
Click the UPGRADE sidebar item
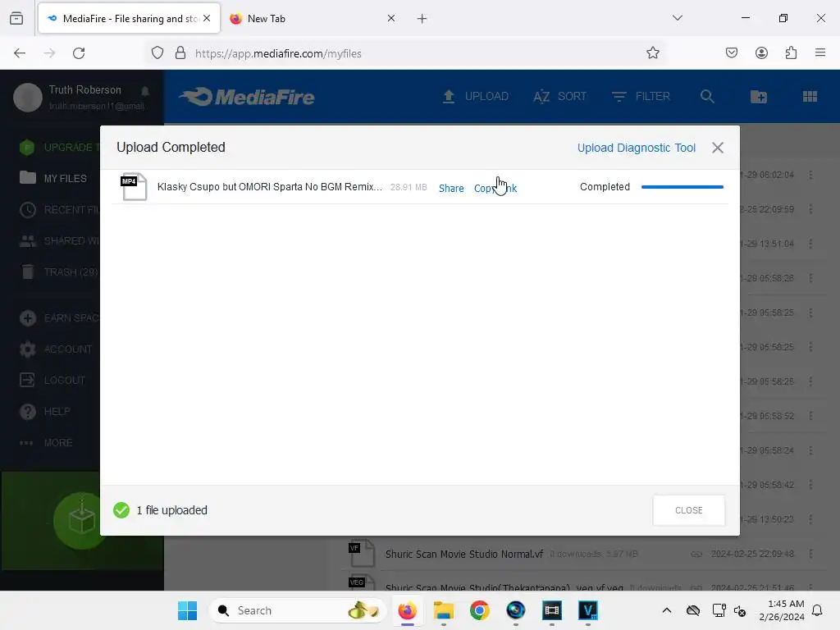59,148
